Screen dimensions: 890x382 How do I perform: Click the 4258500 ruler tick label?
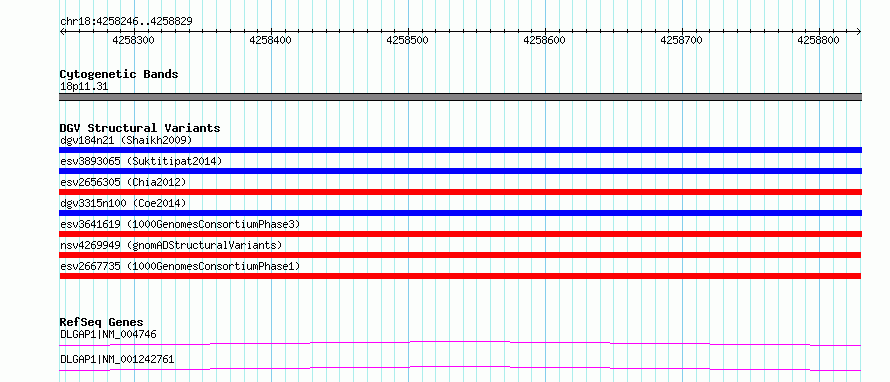408,40
